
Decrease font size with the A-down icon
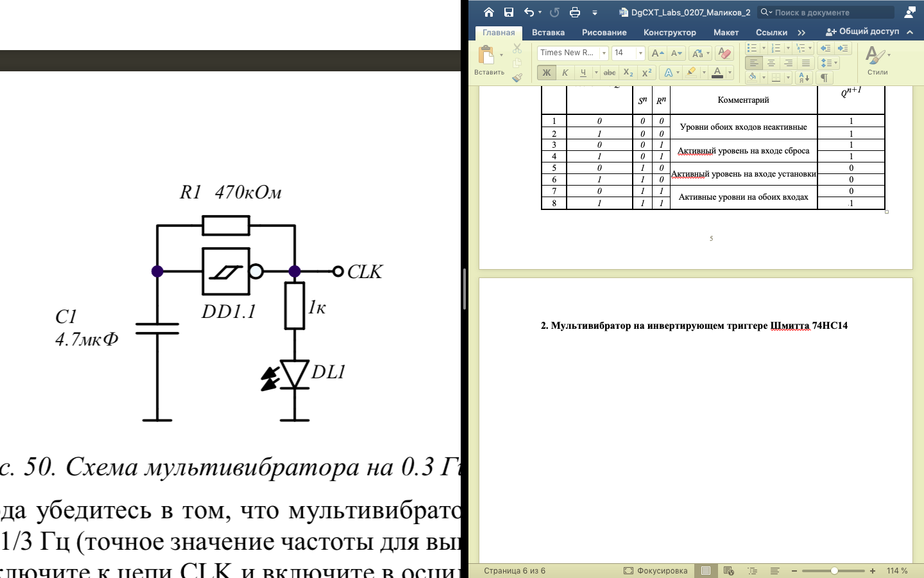tap(676, 53)
